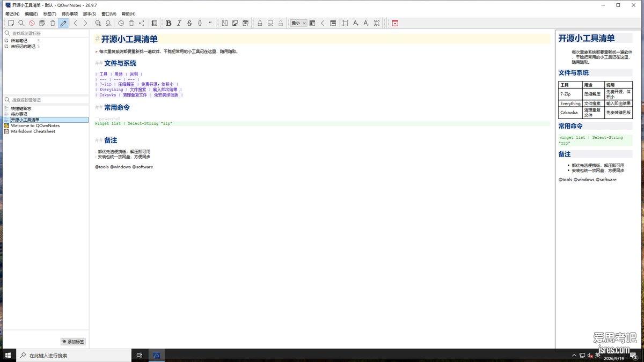Select the 开源小工具清单 note in list
This screenshot has height=362, width=644.
click(x=46, y=120)
